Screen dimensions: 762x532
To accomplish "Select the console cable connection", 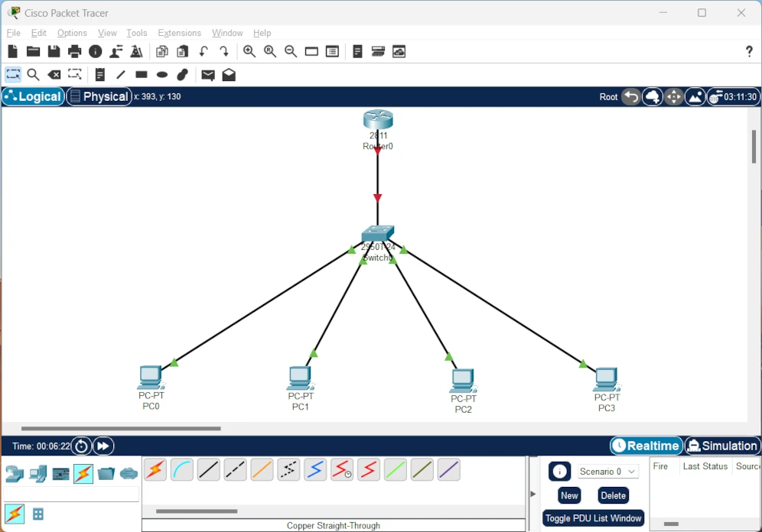I will click(x=182, y=470).
